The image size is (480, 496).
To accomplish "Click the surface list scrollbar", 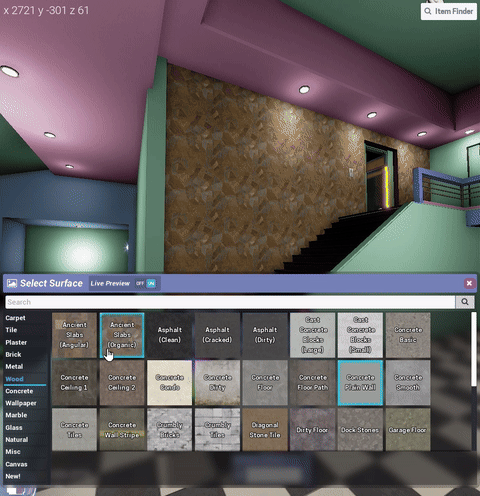I will coord(474,349).
